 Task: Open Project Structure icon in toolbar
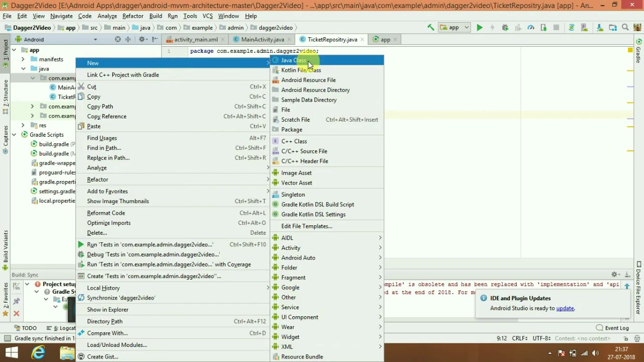612,28
